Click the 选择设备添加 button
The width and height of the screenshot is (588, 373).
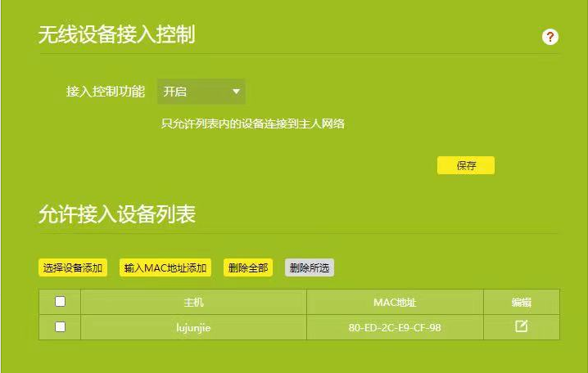[x=73, y=267]
